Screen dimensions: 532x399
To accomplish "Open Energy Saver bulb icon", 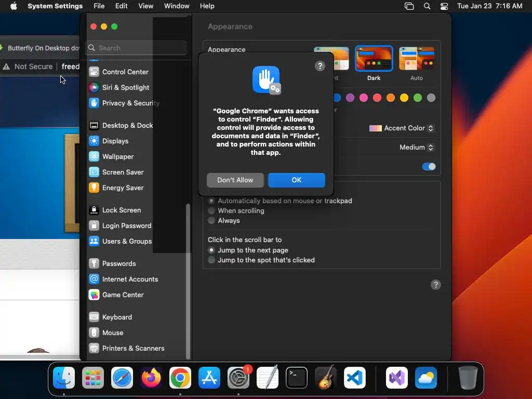I will click(94, 188).
